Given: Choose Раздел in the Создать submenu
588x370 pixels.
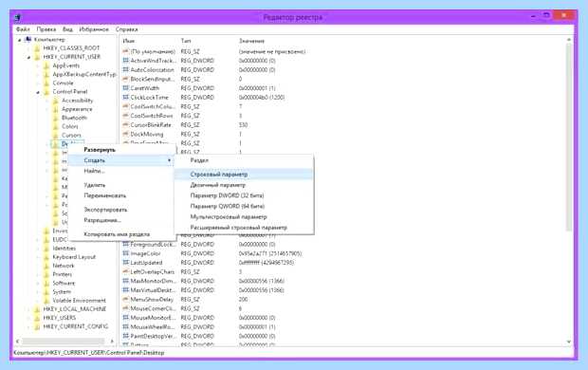Looking at the screenshot, I should coord(244,160).
